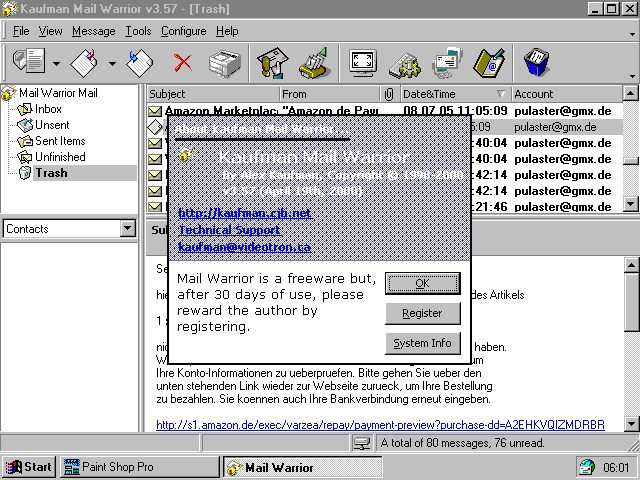The image size is (640, 480).
Task: Click the kaufman@videotron.ca email link
Action: click(244, 247)
